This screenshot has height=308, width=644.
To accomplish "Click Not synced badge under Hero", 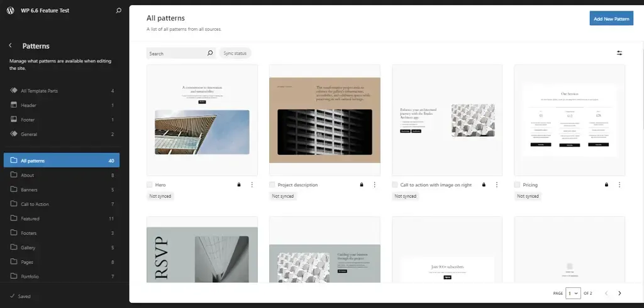I will click(160, 196).
